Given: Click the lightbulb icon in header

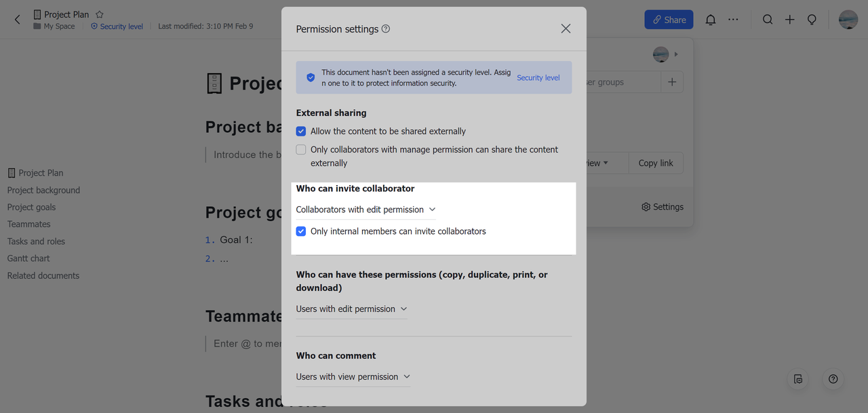Looking at the screenshot, I should pyautogui.click(x=812, y=20).
